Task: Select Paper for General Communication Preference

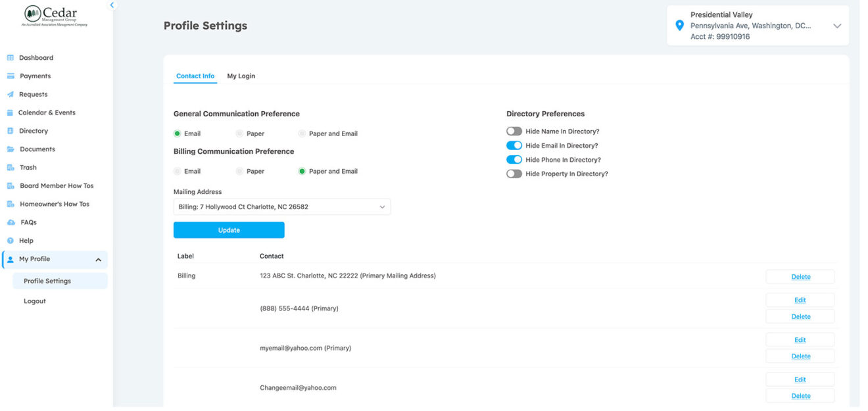Action: tap(240, 133)
